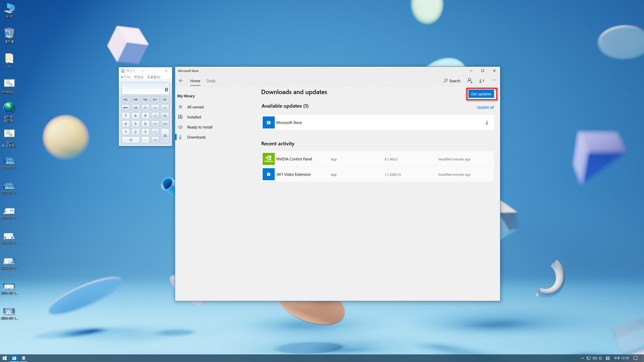Show hidden tray icons chevron
This screenshot has width=644, height=362.
click(582, 358)
